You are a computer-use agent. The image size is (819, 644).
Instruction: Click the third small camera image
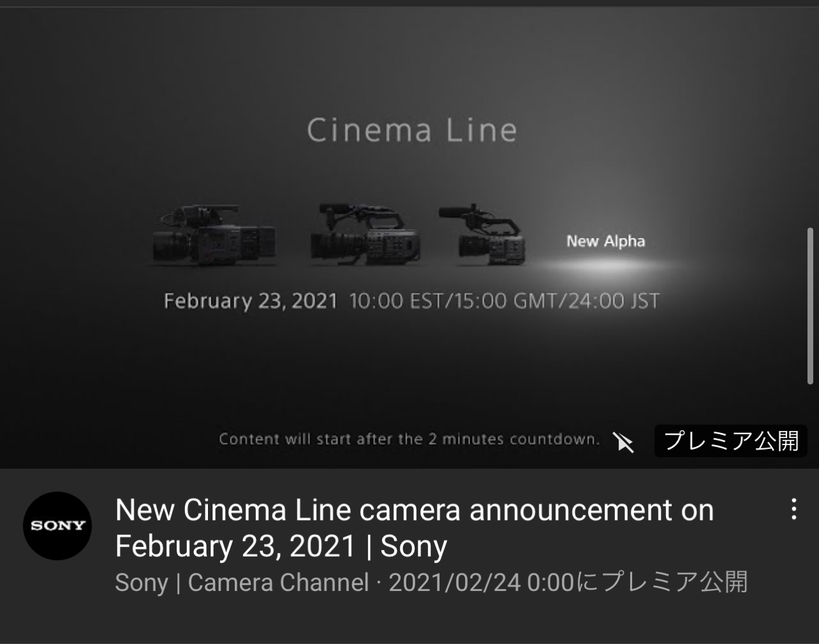(x=482, y=234)
